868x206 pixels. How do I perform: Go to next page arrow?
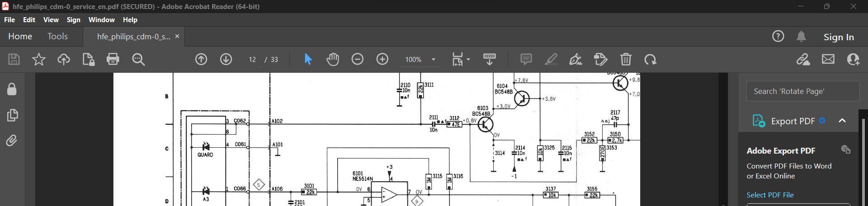pos(226,59)
